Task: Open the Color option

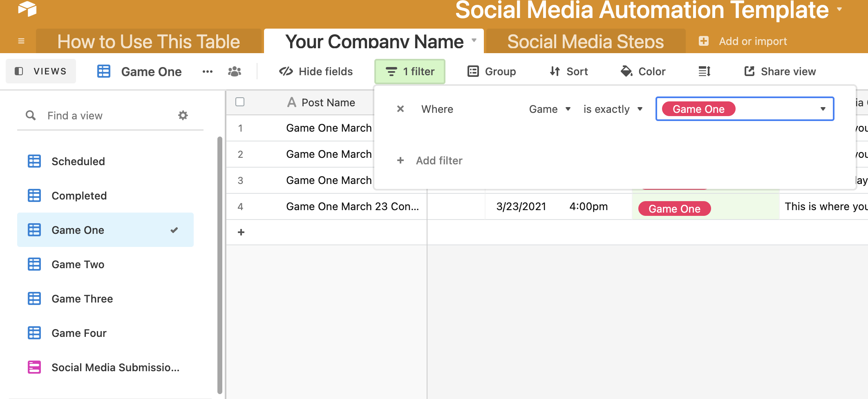Action: 643,72
